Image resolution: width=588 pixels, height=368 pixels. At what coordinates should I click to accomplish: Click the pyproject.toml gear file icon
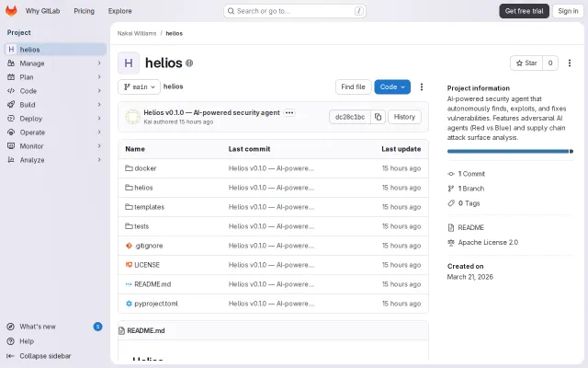(x=129, y=303)
